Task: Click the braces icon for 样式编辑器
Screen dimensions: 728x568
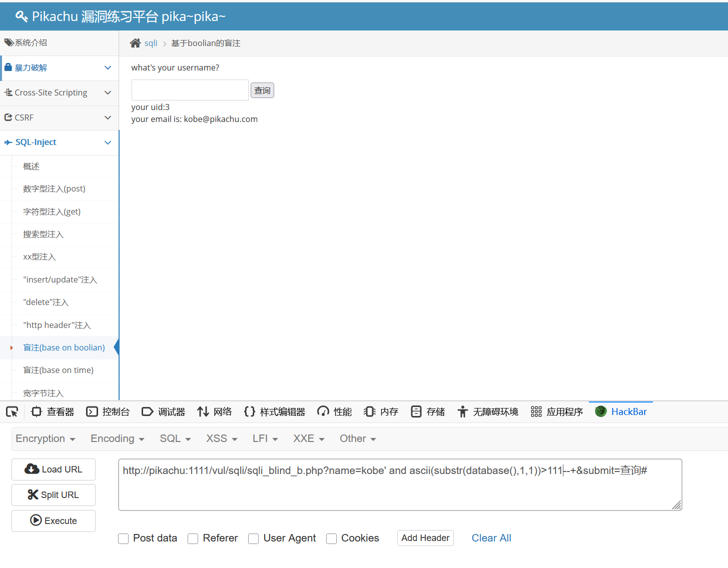Action: coord(250,411)
